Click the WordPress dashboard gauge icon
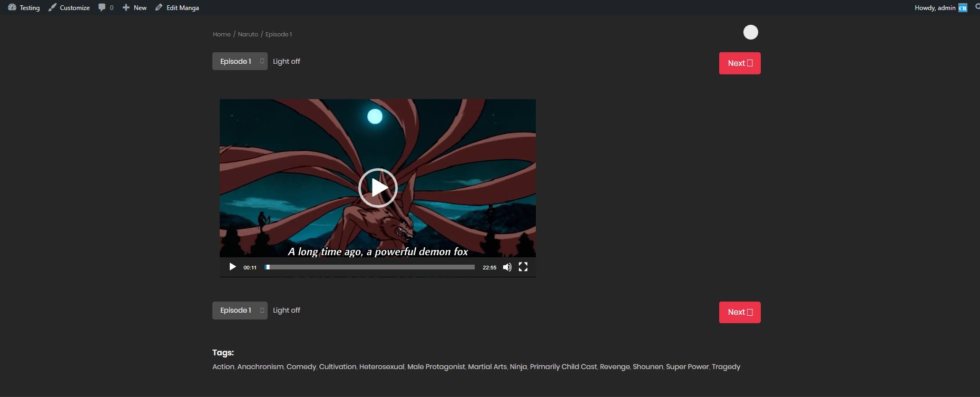This screenshot has width=980, height=397. [12, 7]
